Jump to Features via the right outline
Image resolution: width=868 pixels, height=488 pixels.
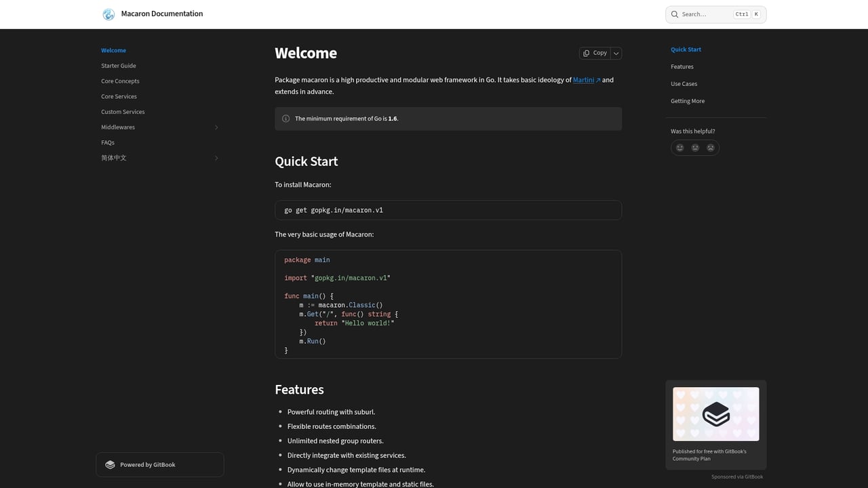tap(682, 66)
